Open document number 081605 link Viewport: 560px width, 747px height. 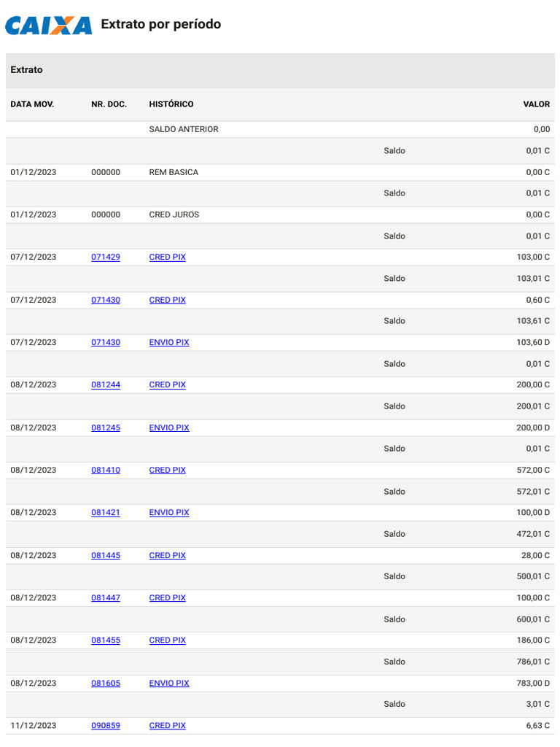pos(106,683)
